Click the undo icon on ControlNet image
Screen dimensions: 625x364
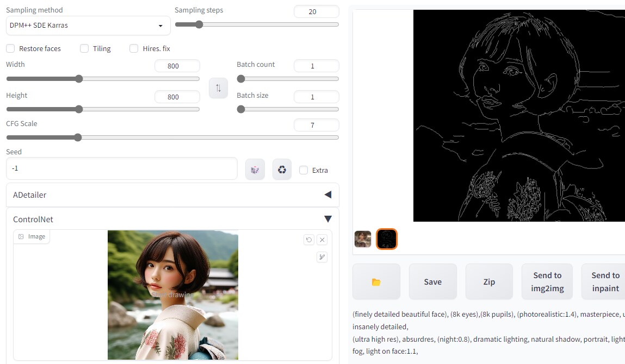click(x=309, y=240)
